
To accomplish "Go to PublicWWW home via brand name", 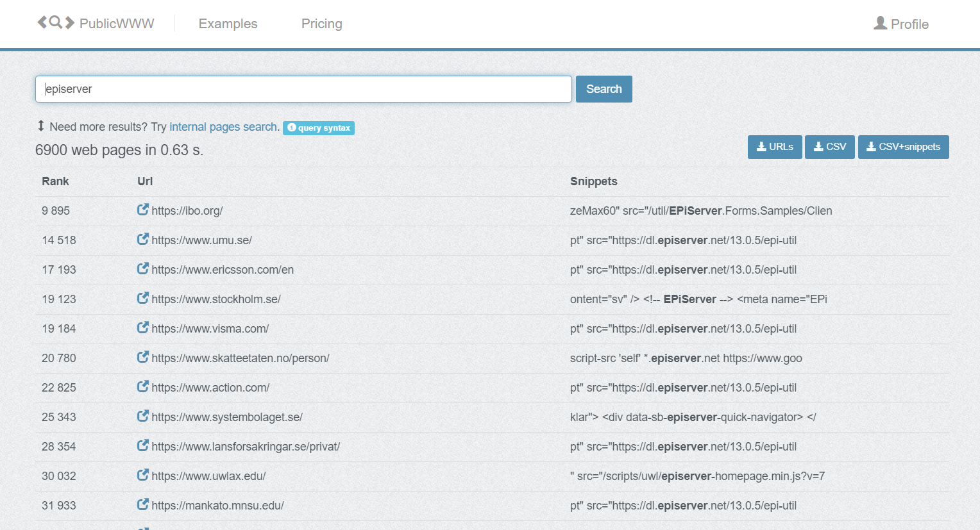I will (117, 24).
